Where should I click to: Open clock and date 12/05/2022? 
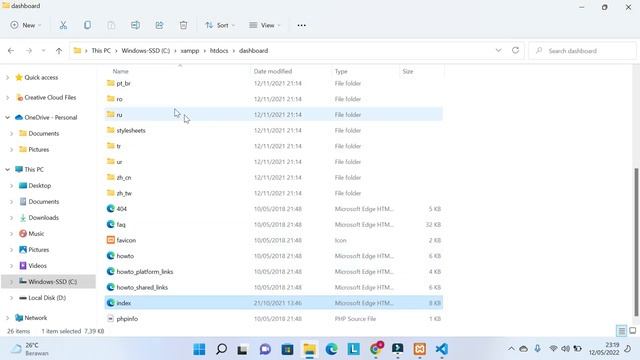(x=604, y=349)
